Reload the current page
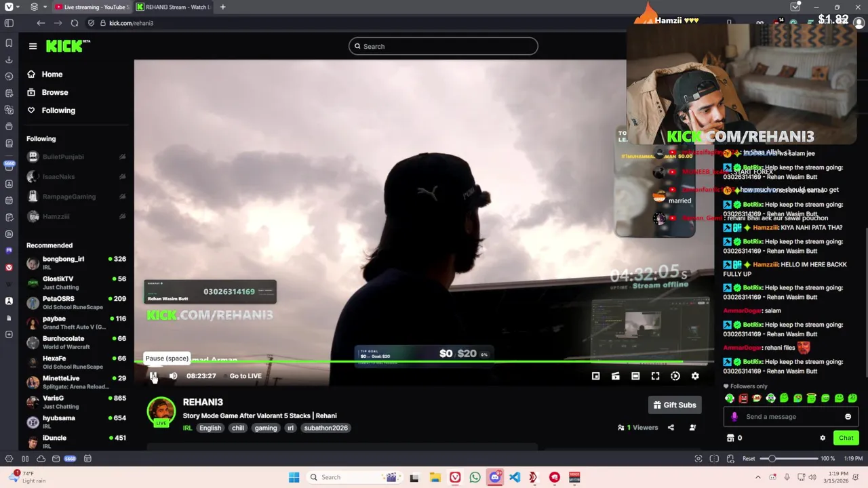868x488 pixels. 75,23
